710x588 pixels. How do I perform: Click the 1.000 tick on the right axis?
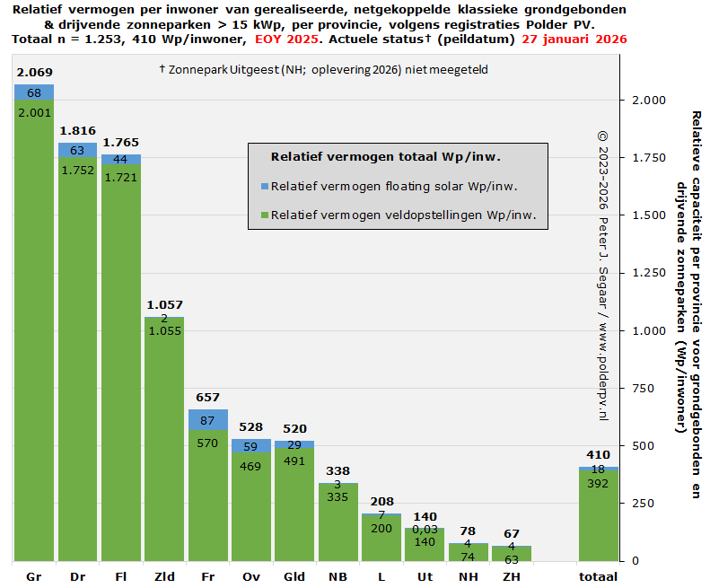(649, 331)
